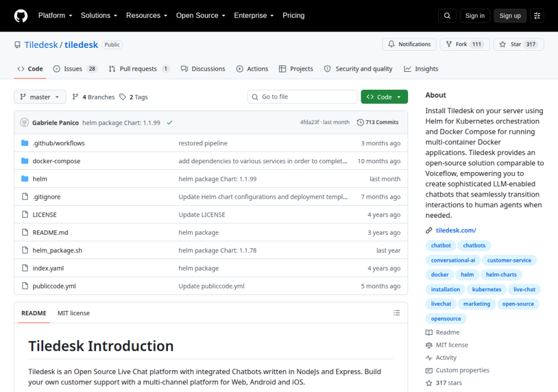558x392 pixels.
Task: Fork the repository via the Fork button
Action: click(465, 44)
